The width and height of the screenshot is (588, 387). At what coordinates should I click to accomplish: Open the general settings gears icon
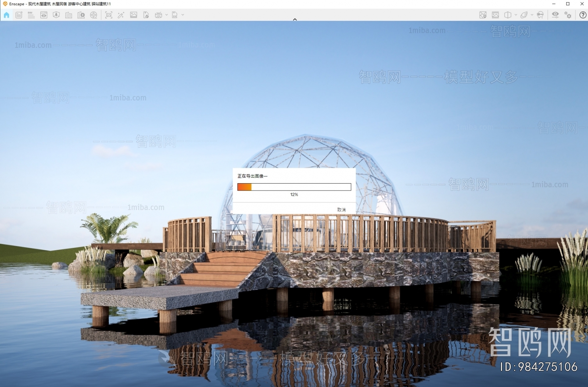pyautogui.click(x=568, y=15)
